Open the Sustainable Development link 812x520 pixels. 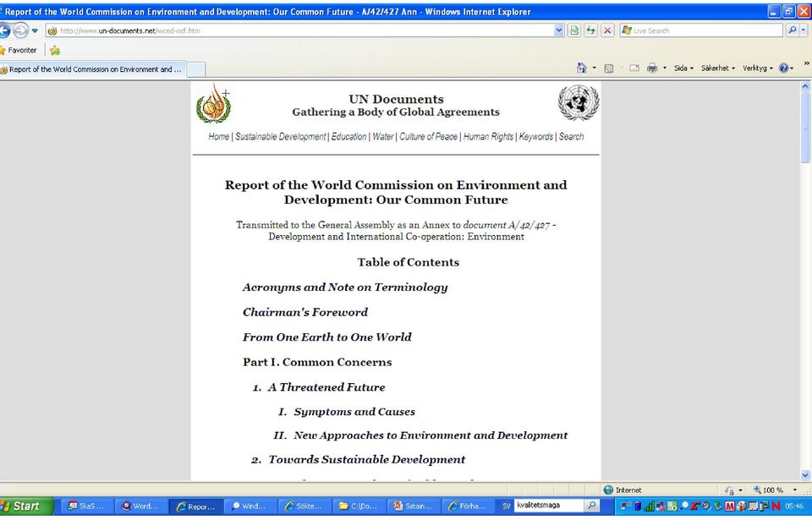tap(281, 137)
